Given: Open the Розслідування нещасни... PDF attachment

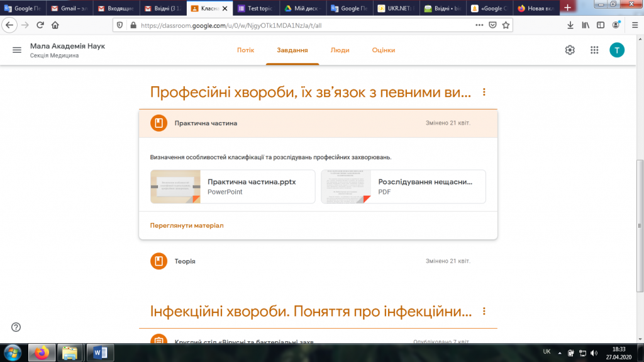Looking at the screenshot, I should pyautogui.click(x=403, y=187).
